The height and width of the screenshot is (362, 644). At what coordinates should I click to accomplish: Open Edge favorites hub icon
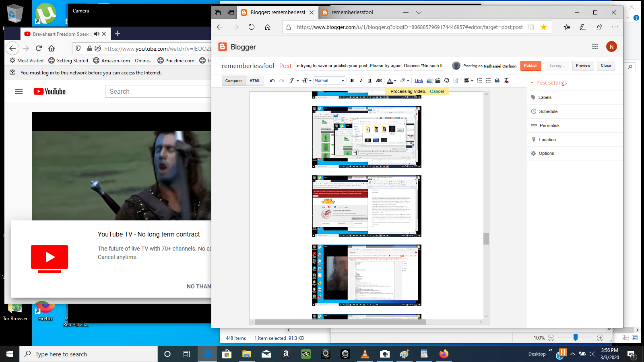tap(567, 27)
